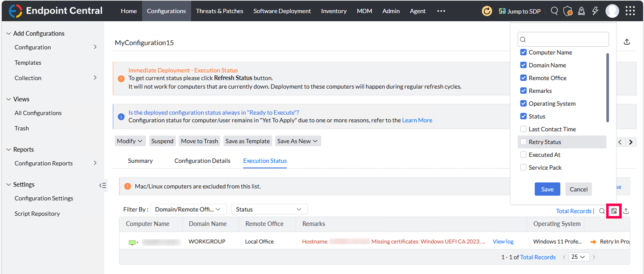
Task: Open the user profile avatar
Action: pos(612,11)
